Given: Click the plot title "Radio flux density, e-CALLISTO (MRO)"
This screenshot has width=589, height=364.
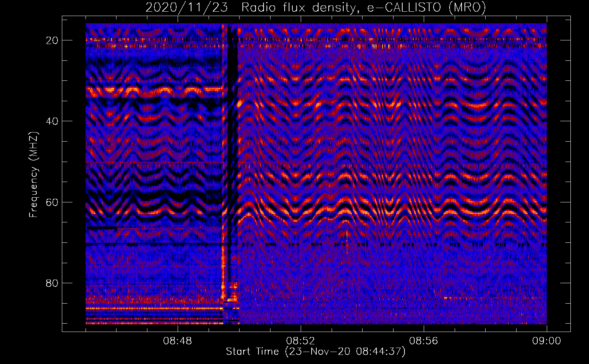Looking at the screenshot, I should (x=364, y=7).
